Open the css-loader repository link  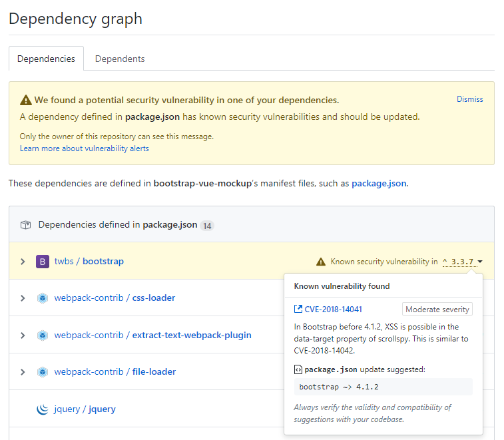pyautogui.click(x=154, y=298)
